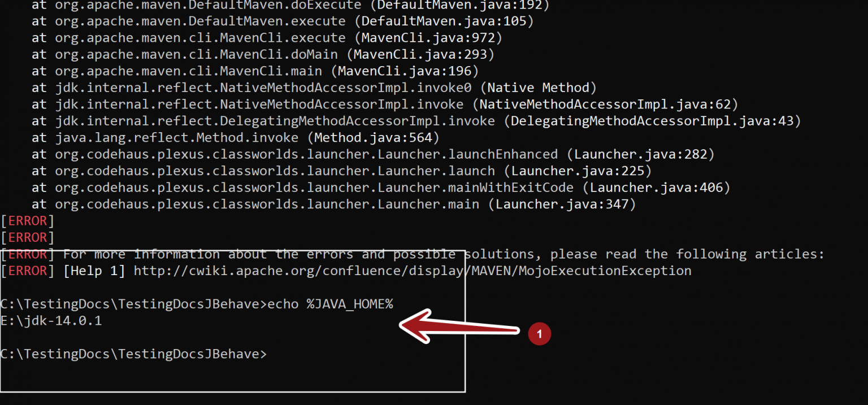Click the NativeMethodAccessorImpl.java:62 reference

605,104
